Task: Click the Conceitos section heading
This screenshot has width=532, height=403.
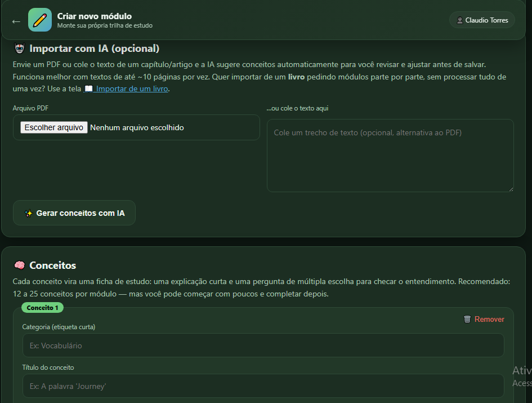Action: pyautogui.click(x=52, y=265)
